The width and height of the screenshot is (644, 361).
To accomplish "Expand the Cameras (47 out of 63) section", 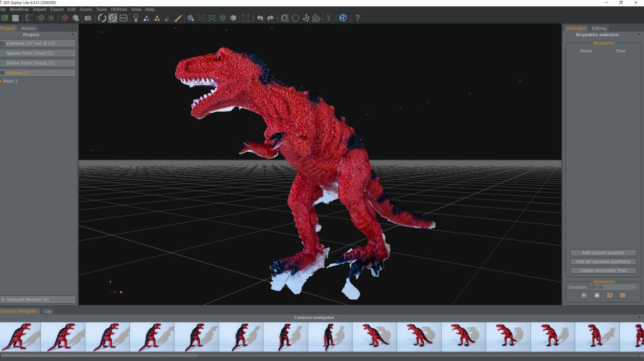I will 38,43.
